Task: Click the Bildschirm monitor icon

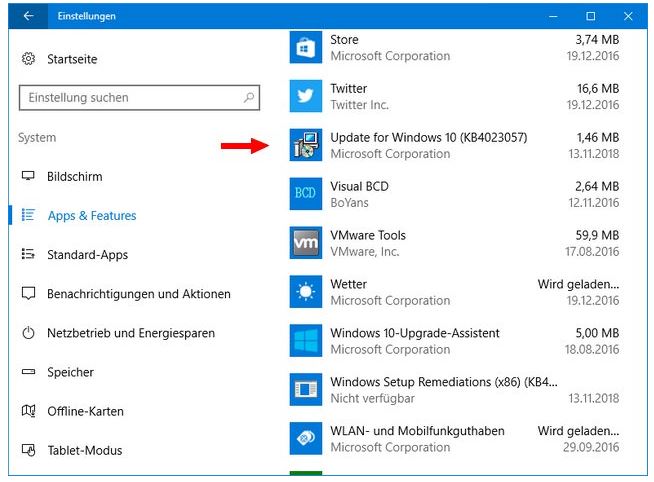Action: point(28,176)
